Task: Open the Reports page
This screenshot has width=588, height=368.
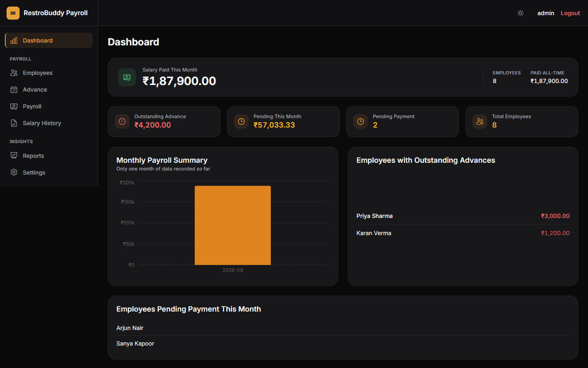Action: tap(49, 156)
